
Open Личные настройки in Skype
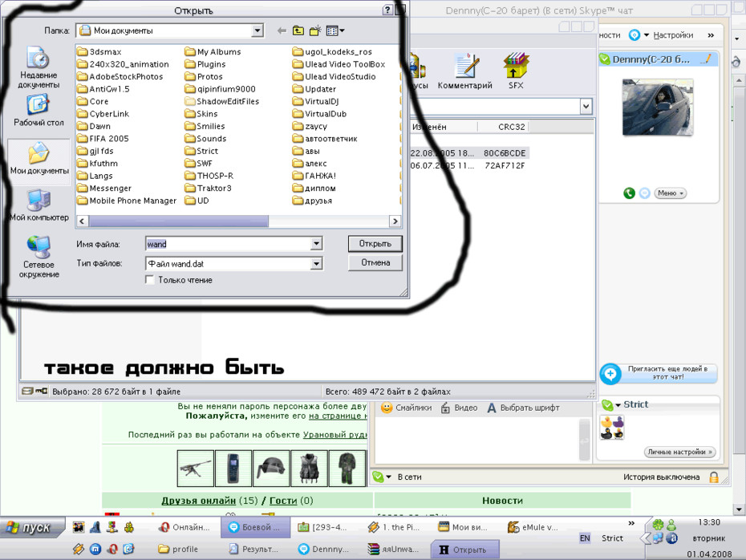[x=680, y=452]
